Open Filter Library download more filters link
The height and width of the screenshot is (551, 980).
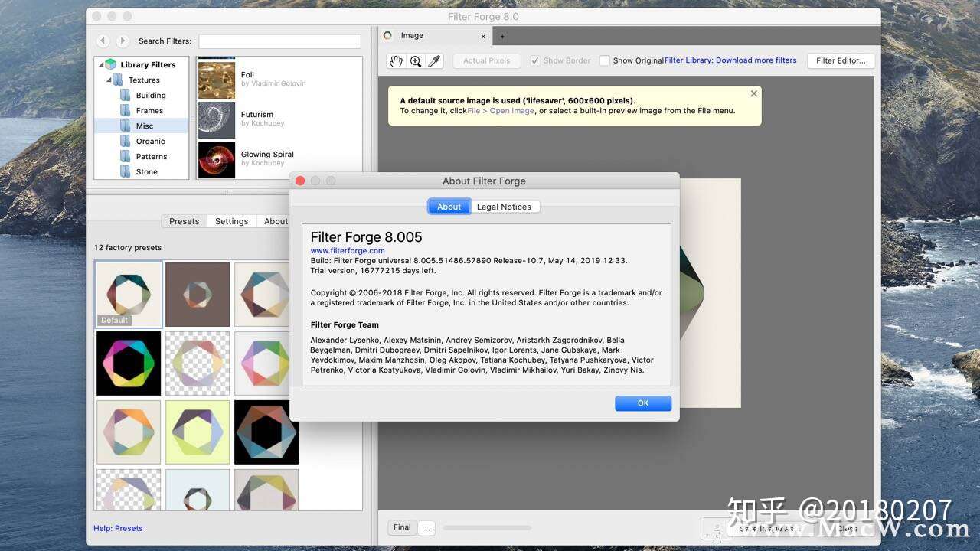[730, 60]
